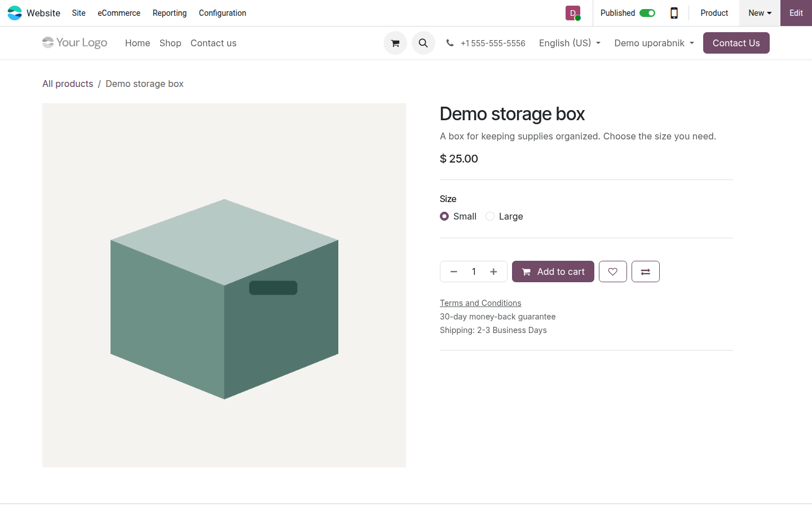
Task: Click Add to cart button
Action: 553,271
